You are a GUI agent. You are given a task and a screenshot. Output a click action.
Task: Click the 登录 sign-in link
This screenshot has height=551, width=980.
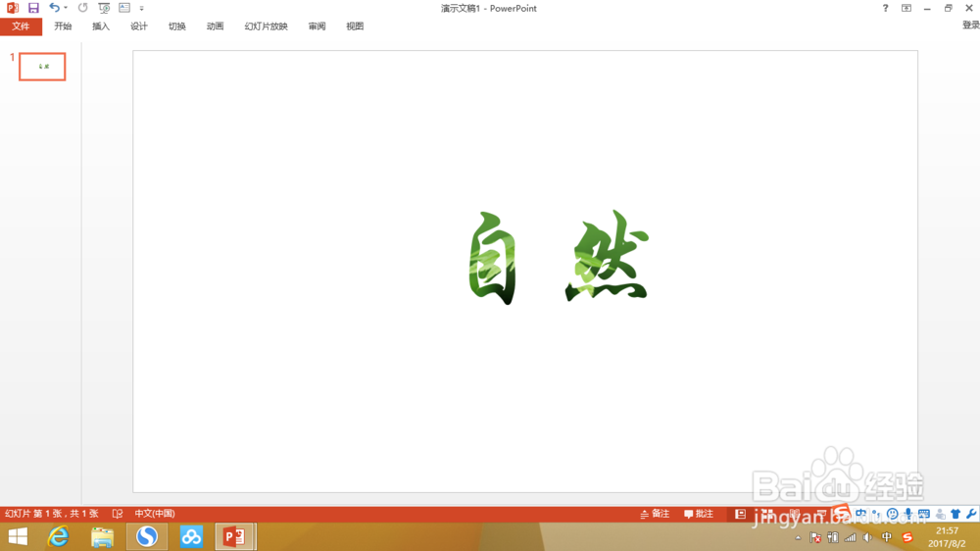point(970,25)
